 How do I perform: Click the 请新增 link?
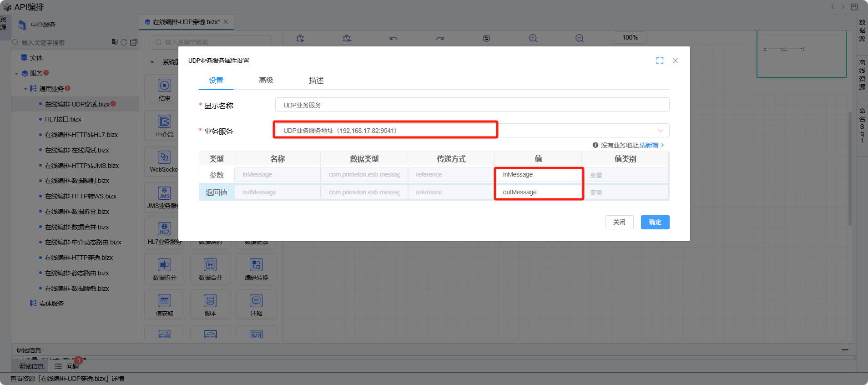click(651, 145)
